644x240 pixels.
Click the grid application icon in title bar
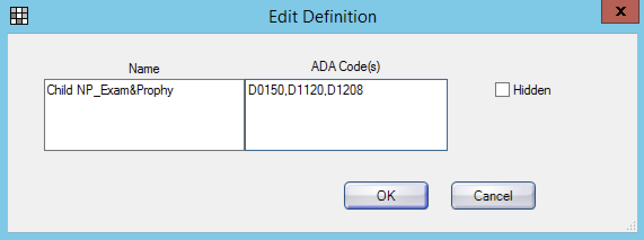tap(19, 16)
